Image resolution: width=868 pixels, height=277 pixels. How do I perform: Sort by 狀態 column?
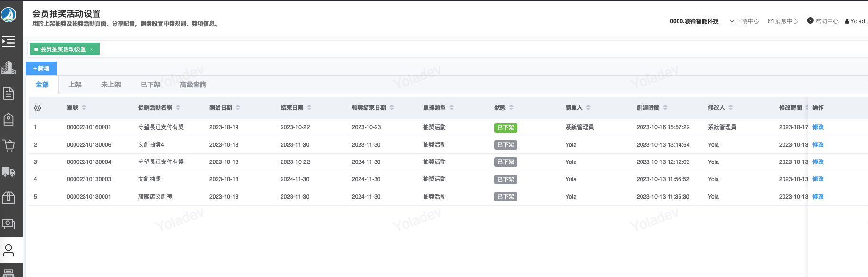(511, 108)
